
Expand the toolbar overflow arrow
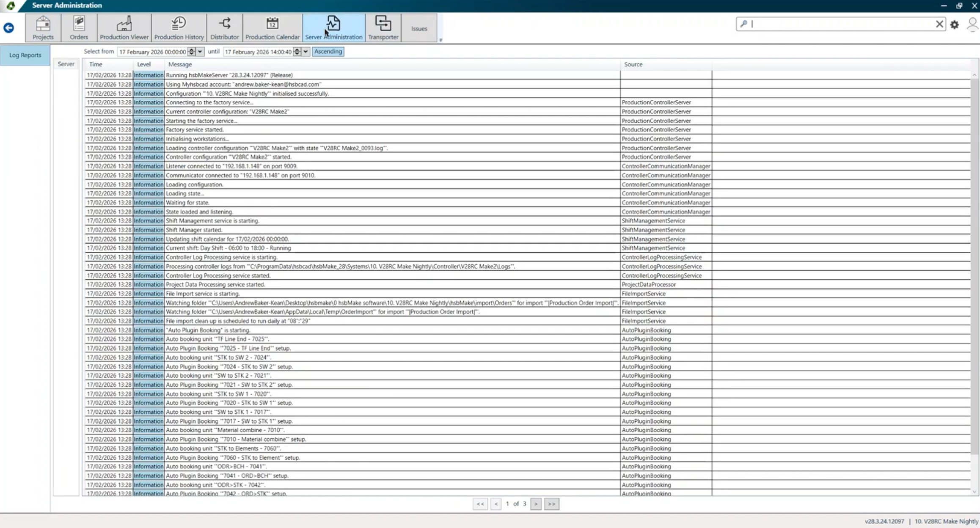point(440,40)
